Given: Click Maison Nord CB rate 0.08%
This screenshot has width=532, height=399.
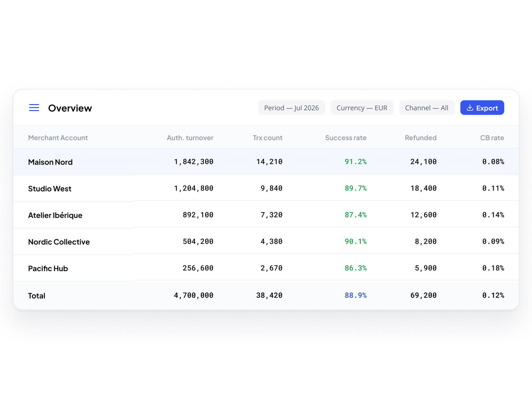Looking at the screenshot, I should 493,162.
